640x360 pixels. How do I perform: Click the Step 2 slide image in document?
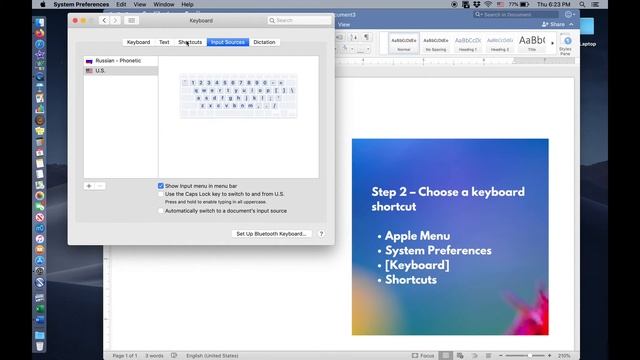pos(450,237)
